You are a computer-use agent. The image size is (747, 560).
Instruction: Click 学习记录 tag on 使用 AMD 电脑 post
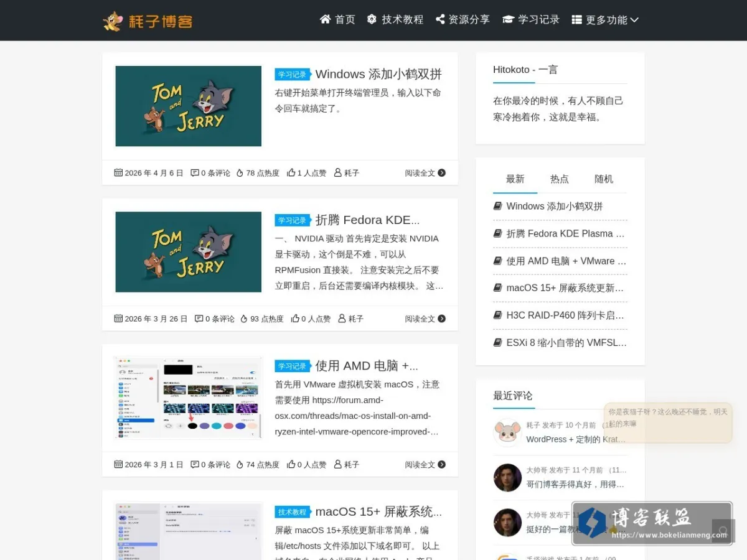(x=292, y=366)
